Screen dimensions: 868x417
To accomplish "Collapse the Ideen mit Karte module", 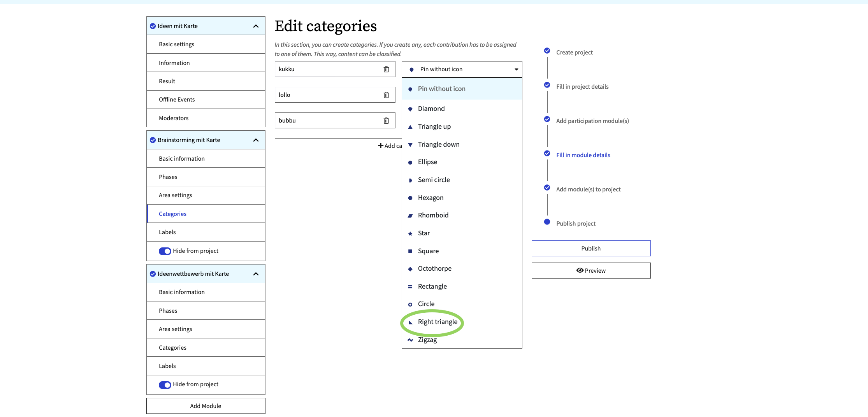I will 256,26.
